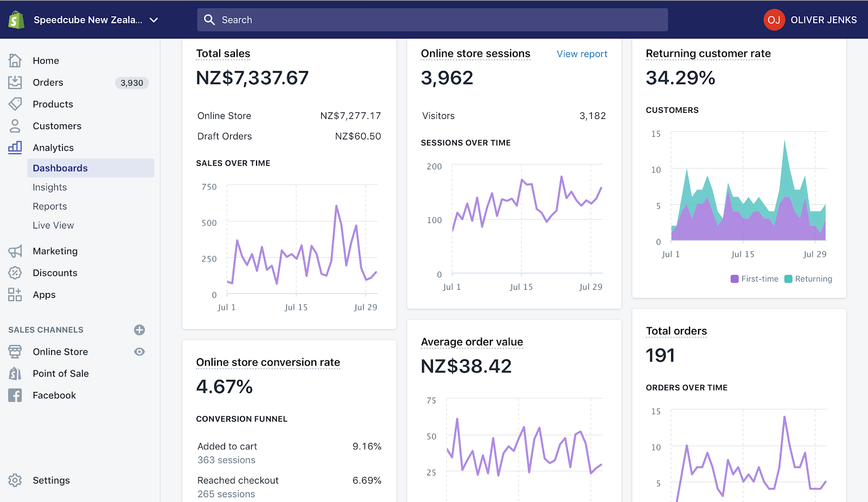Click the 3,930 orders badge

(132, 82)
